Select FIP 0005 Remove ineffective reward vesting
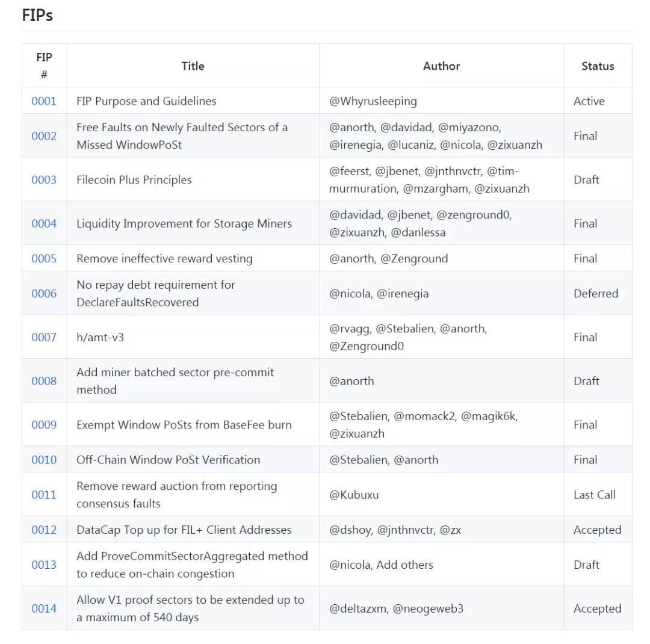The width and height of the screenshot is (650, 644). click(44, 258)
